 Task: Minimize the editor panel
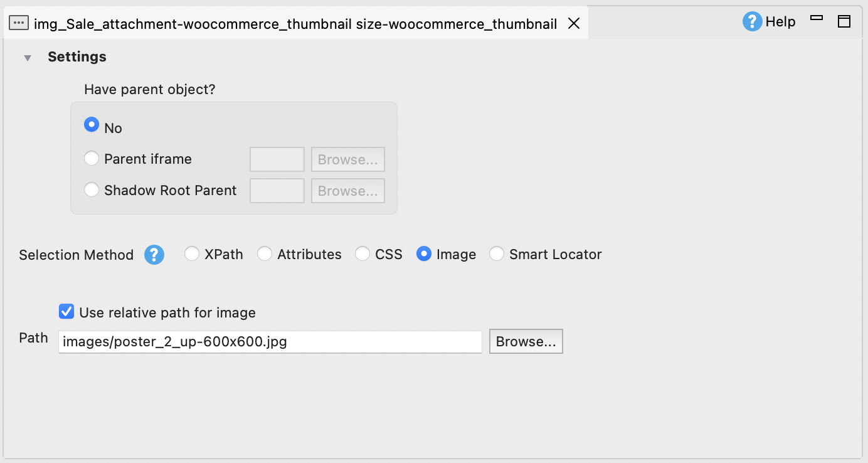tap(817, 19)
